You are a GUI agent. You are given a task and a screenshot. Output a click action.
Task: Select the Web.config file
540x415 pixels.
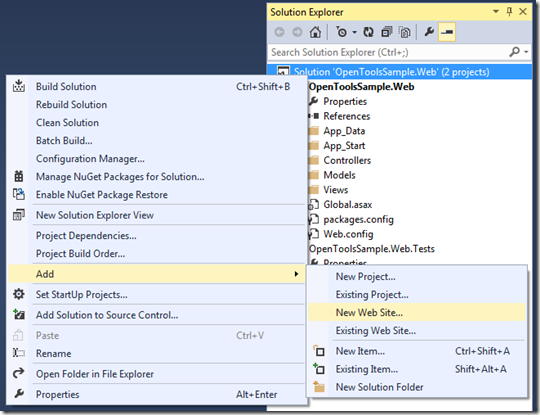[348, 234]
